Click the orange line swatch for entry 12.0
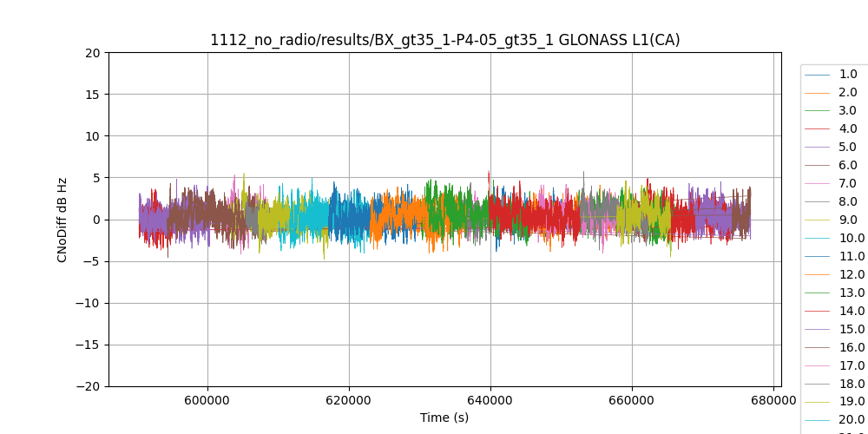This screenshot has height=434, width=868. (817, 275)
